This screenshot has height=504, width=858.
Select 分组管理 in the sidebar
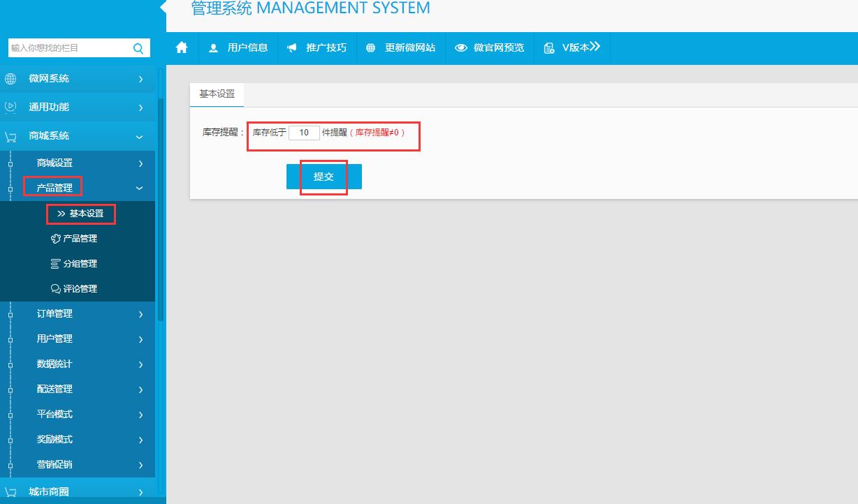point(80,264)
